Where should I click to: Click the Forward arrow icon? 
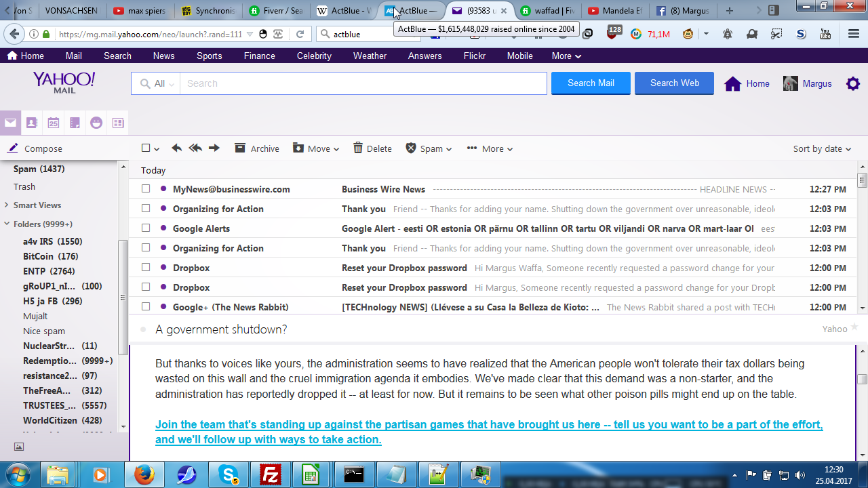pos(214,148)
